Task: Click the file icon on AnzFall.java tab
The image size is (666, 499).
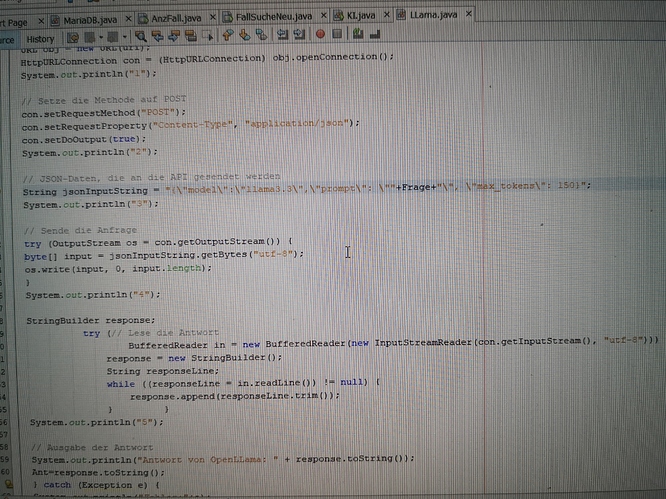Action: (x=143, y=19)
